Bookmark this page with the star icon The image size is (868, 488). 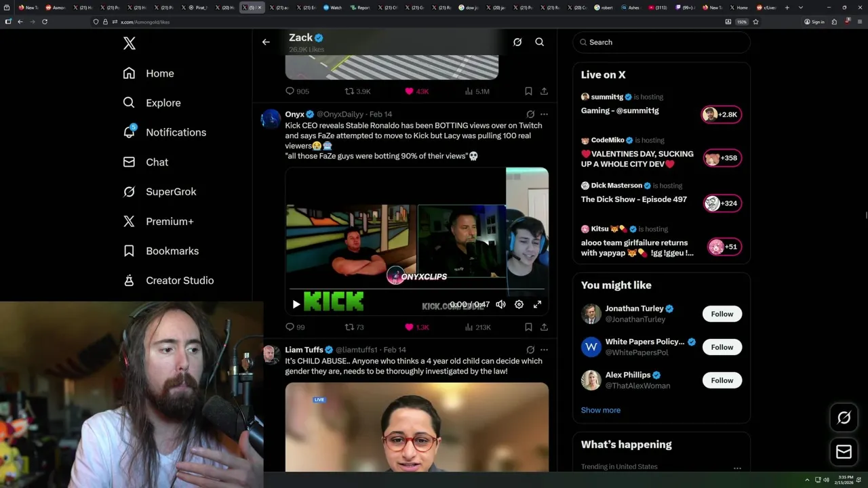[755, 22]
